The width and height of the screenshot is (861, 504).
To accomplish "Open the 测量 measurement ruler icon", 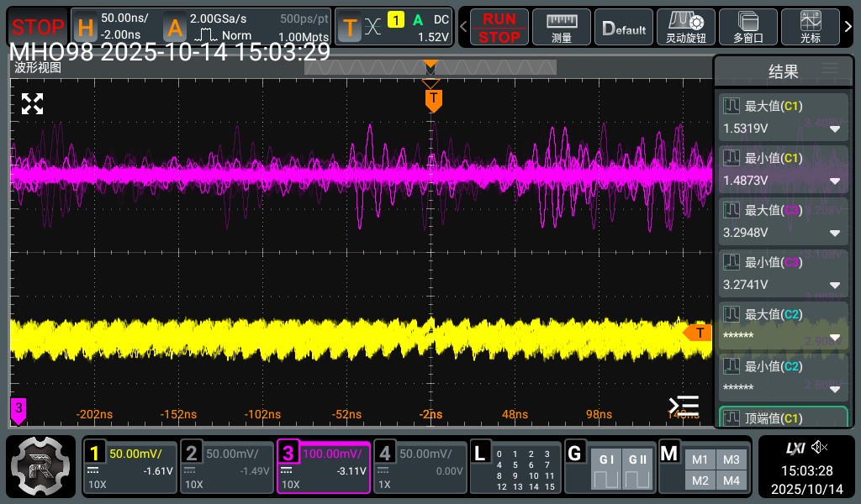I will pos(562,27).
